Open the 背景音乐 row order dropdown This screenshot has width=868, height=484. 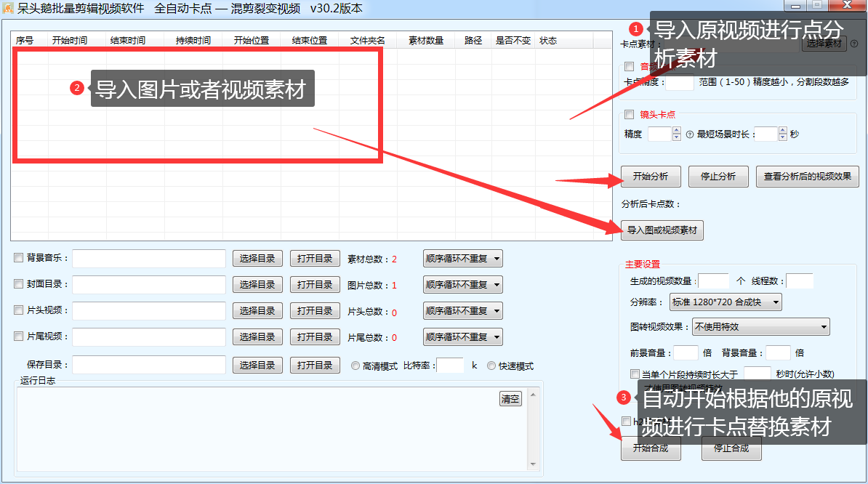tap(463, 258)
